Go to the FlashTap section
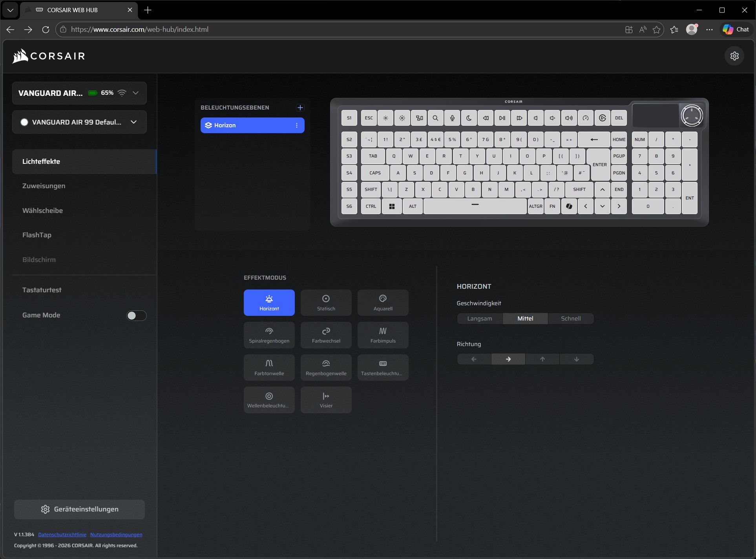Viewport: 756px width, 559px height. (37, 235)
